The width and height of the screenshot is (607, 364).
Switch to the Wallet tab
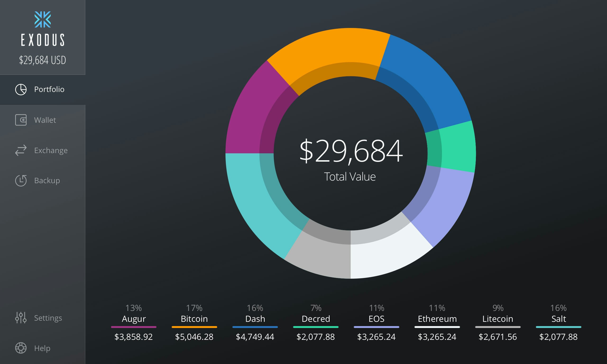tap(45, 120)
